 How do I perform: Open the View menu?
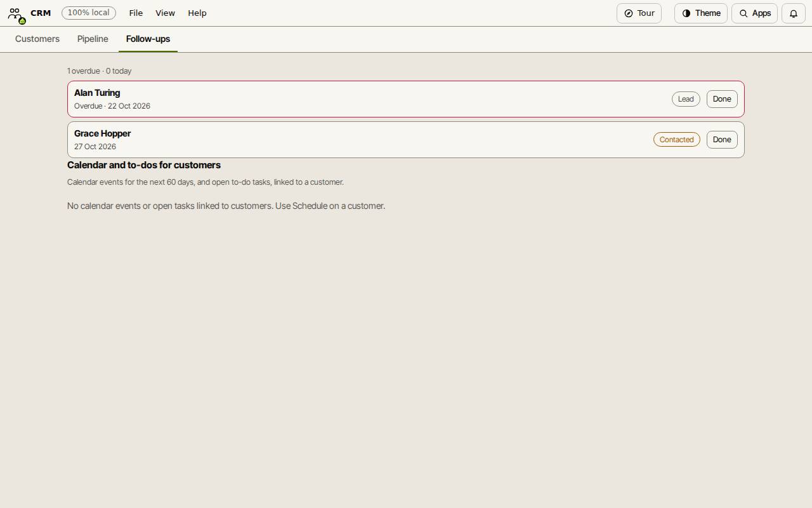(x=165, y=13)
